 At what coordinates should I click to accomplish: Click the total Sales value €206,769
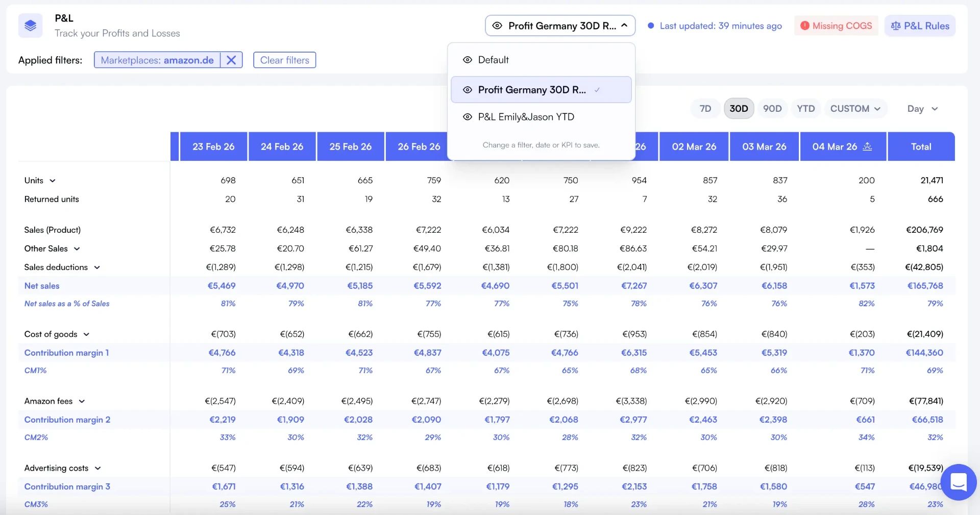coord(924,230)
